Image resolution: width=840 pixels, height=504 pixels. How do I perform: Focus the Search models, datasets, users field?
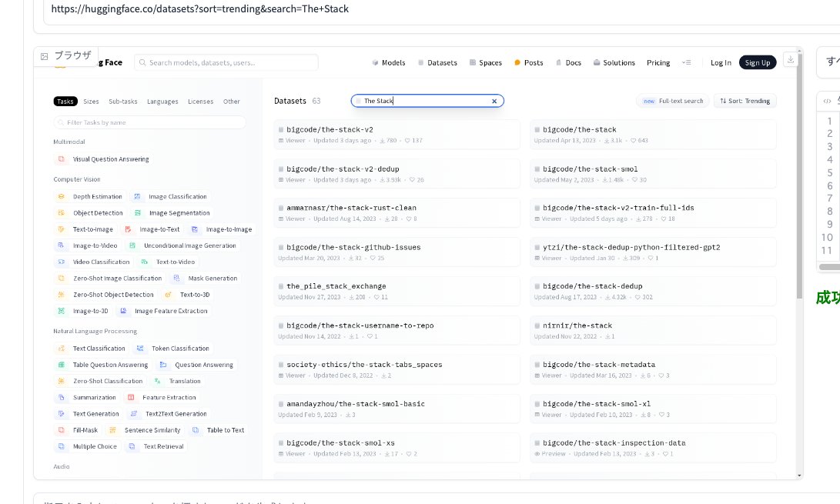[226, 62]
